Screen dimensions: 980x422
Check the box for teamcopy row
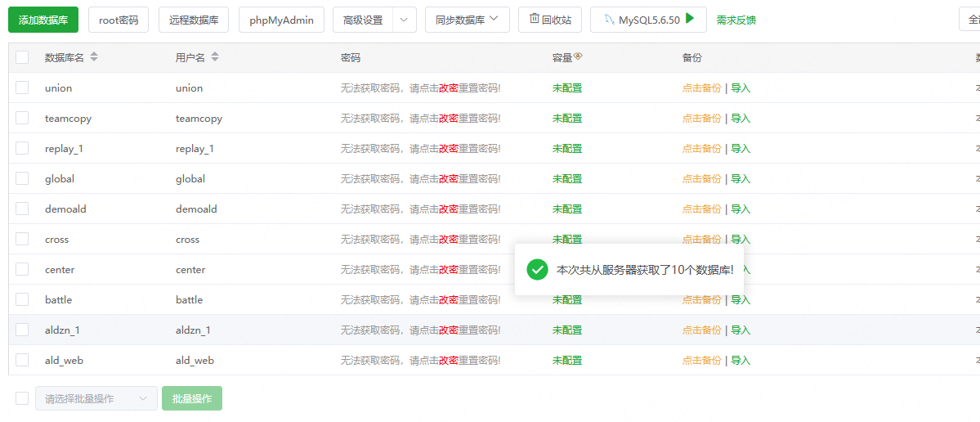coord(23,118)
